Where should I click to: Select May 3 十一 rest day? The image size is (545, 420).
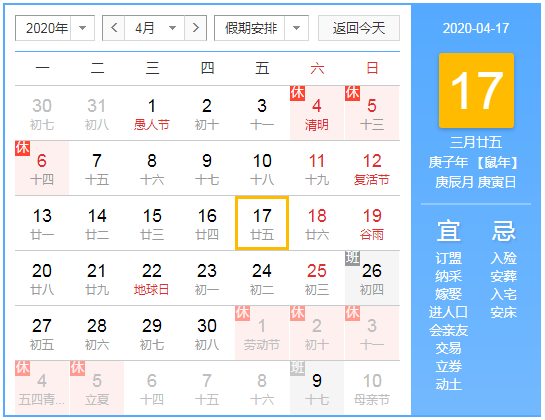click(372, 333)
